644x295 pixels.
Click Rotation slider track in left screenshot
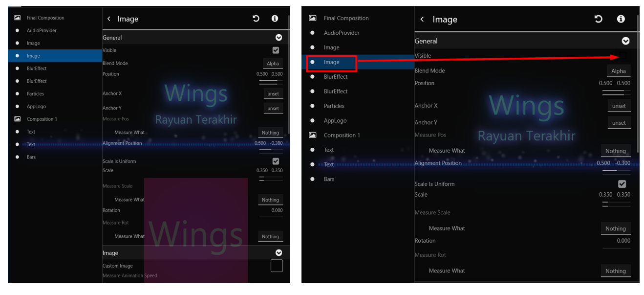pos(271,217)
